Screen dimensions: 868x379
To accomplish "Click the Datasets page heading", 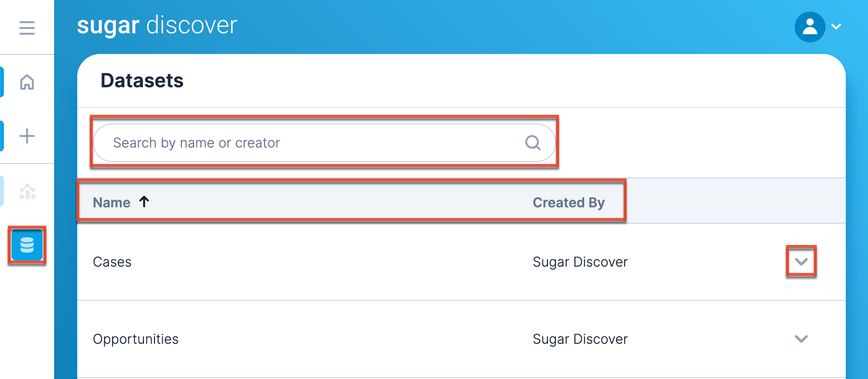I will 142,81.
